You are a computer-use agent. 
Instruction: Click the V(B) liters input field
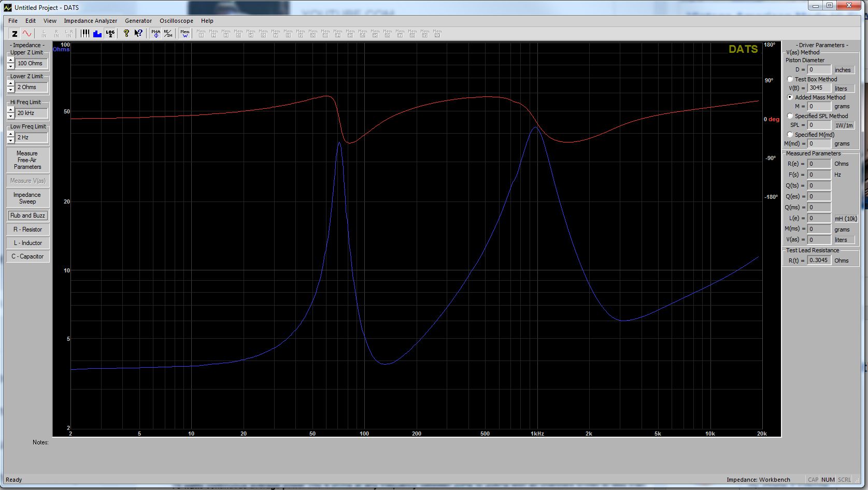click(819, 88)
